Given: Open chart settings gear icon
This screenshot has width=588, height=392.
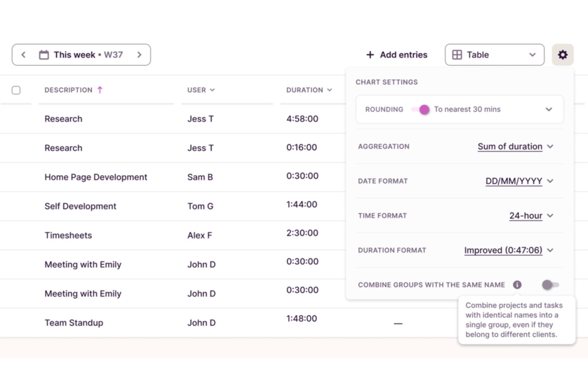Looking at the screenshot, I should pyautogui.click(x=563, y=55).
